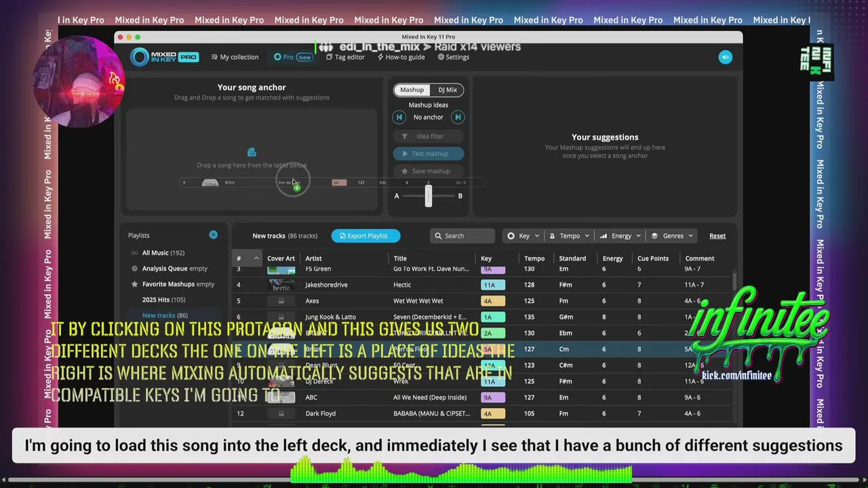Image resolution: width=868 pixels, height=488 pixels.
Task: Click the Export Playlist button
Action: point(366,236)
